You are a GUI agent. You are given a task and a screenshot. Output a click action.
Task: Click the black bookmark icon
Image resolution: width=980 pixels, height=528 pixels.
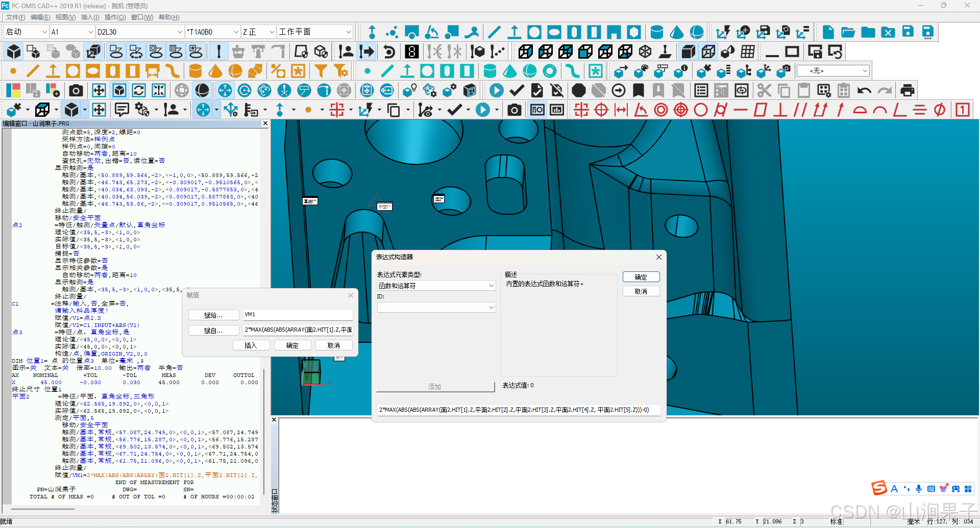[x=638, y=91]
